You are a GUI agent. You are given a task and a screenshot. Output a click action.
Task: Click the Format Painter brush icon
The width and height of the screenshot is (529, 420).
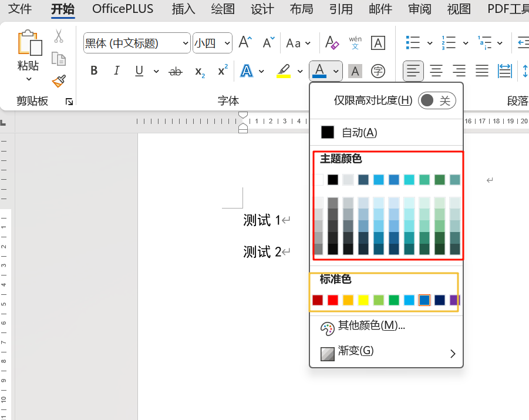point(59,81)
